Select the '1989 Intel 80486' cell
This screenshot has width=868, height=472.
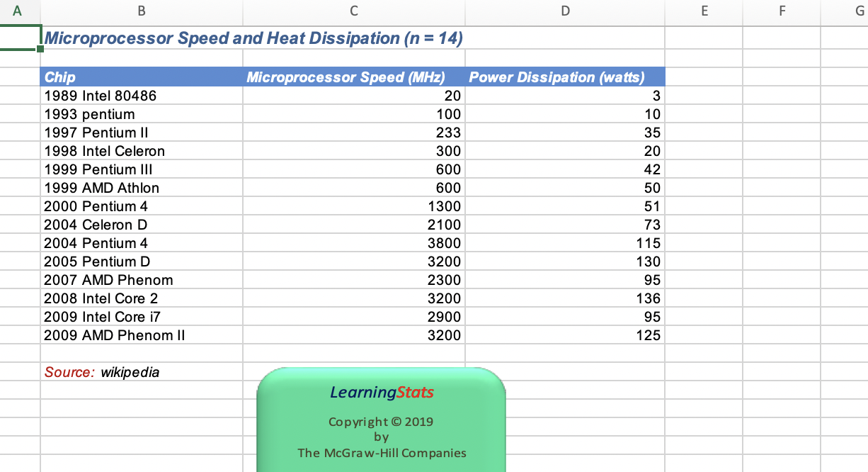142,96
